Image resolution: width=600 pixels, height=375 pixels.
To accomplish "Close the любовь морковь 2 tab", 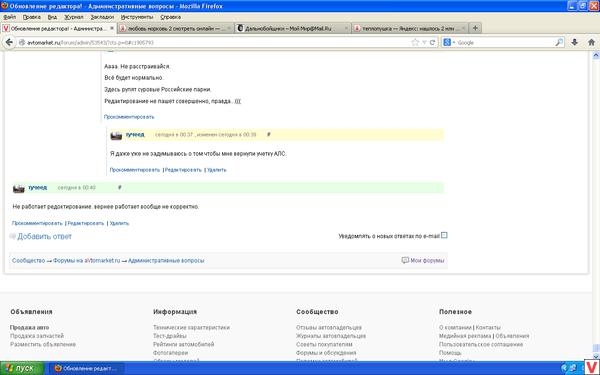I will click(229, 28).
